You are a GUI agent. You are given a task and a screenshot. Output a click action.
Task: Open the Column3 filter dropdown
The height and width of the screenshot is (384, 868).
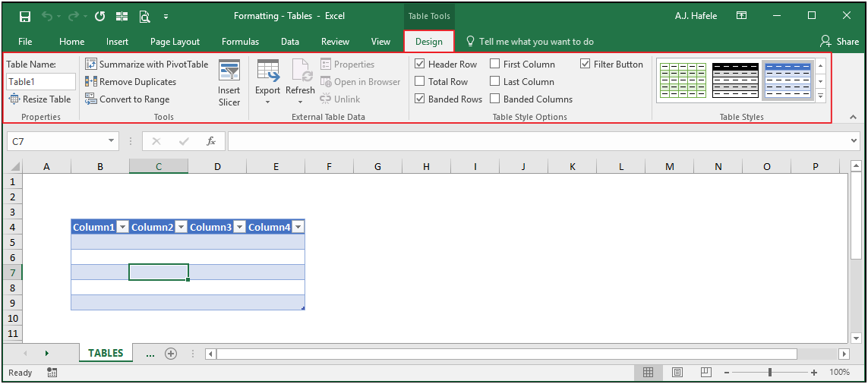tap(239, 227)
